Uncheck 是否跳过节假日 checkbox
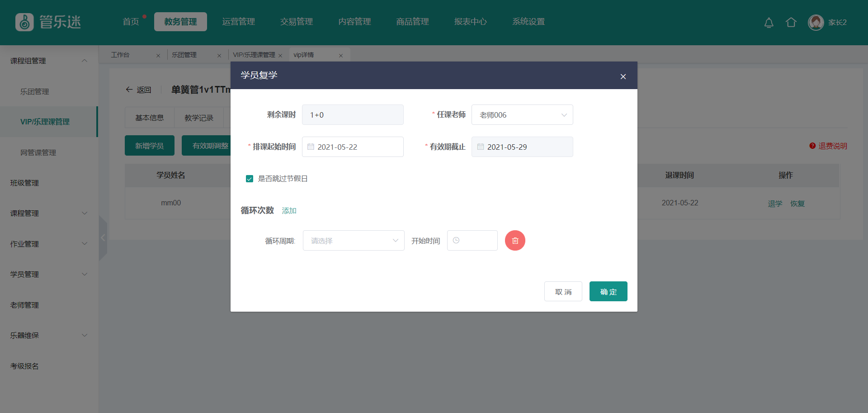 pos(250,179)
